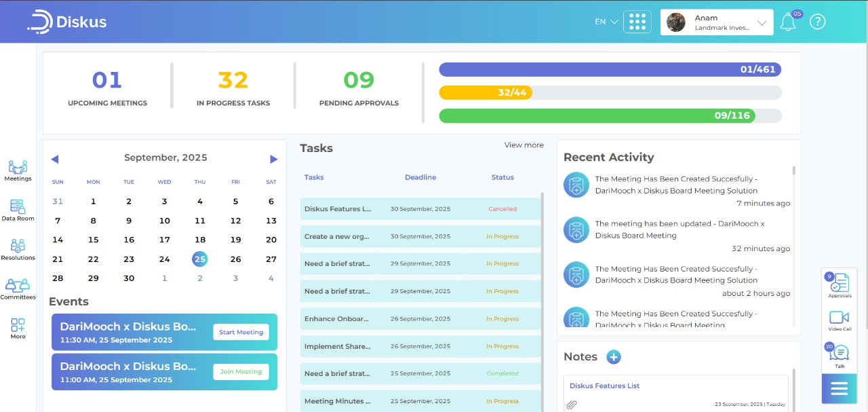Expand the Anam user profile dropdown
Image resolution: width=868 pixels, height=412 pixels.
pos(717,22)
